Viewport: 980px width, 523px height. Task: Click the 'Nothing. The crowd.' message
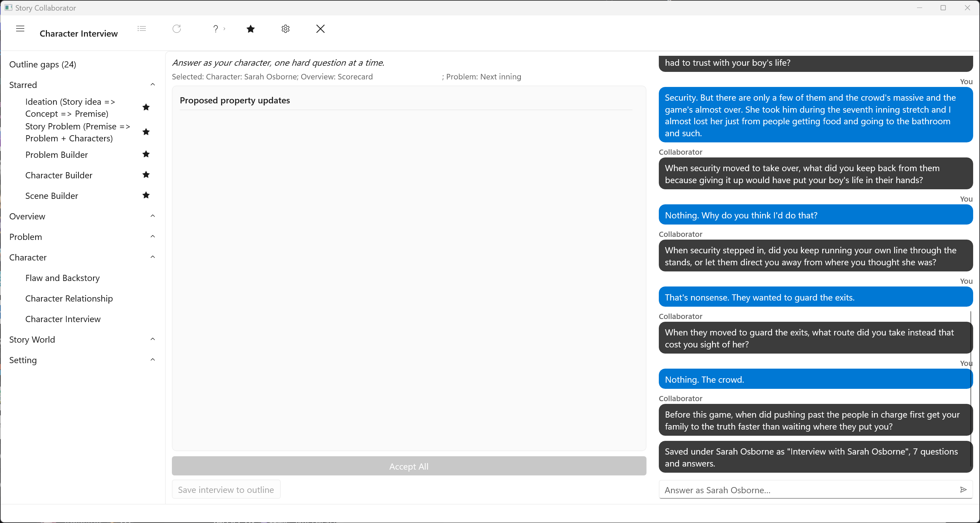click(816, 379)
